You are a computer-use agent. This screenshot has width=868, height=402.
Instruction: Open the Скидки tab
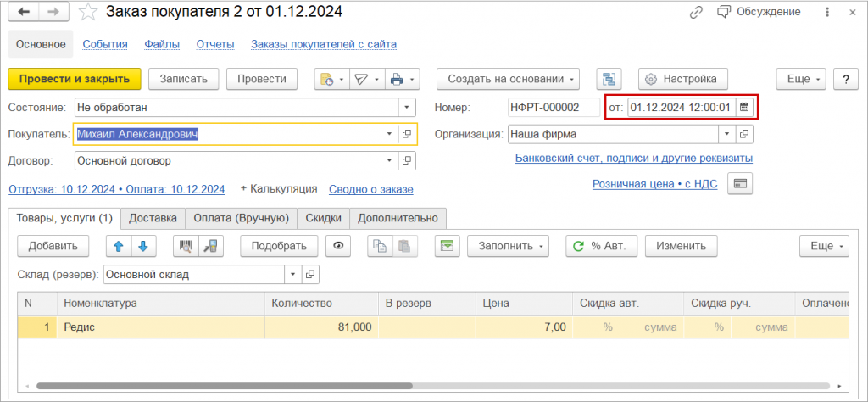[323, 218]
